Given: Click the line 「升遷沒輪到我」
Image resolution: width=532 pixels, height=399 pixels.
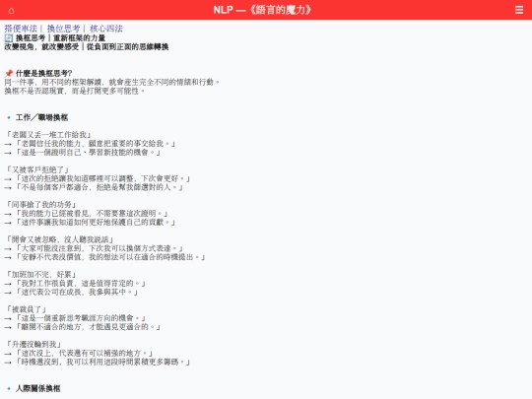Looking at the screenshot, I should tap(33, 345).
